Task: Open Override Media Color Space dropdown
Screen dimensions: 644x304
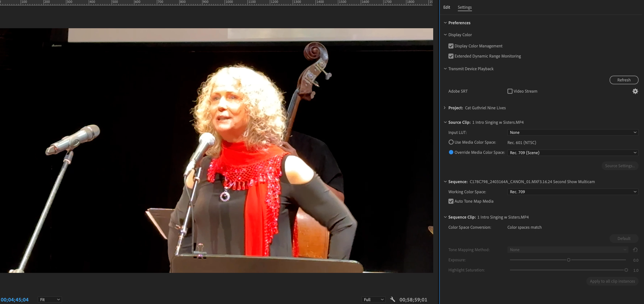Action: (572, 153)
